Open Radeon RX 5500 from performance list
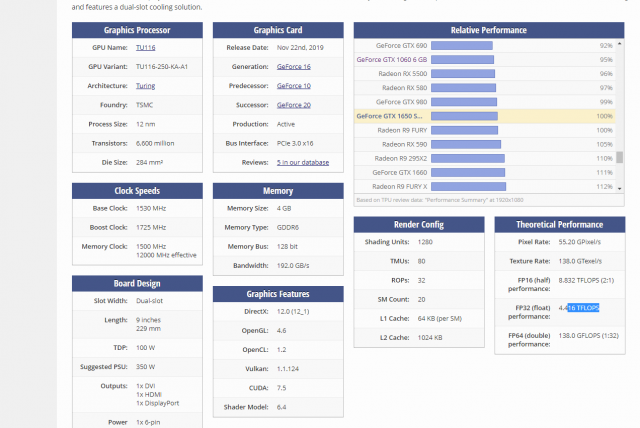Viewport: 640px width, 428px height. (x=401, y=74)
